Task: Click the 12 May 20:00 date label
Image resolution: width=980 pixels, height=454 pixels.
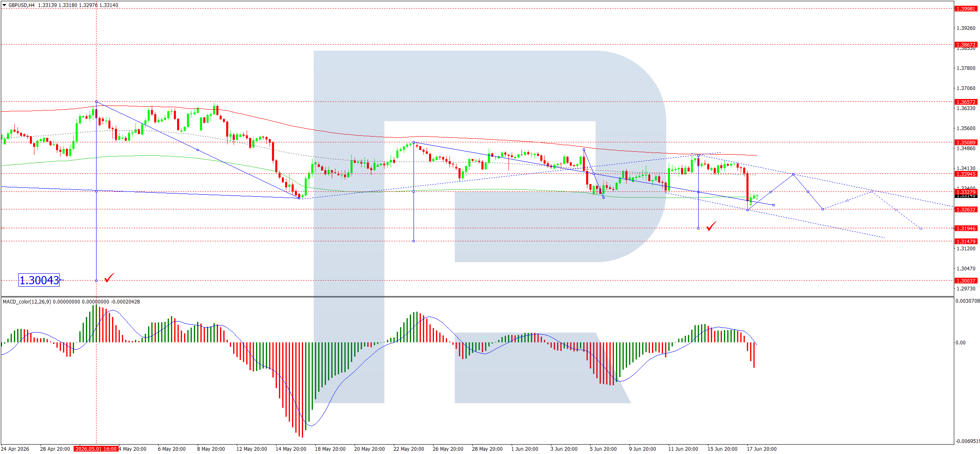Action: point(252,449)
